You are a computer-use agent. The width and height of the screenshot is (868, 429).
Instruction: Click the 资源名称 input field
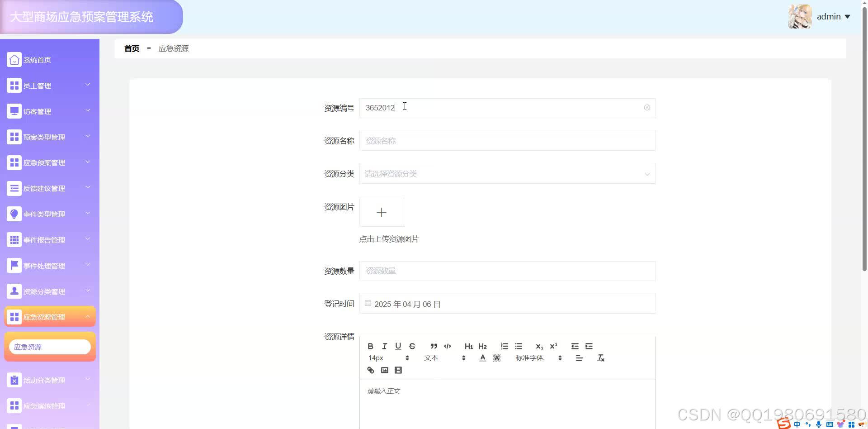click(x=507, y=141)
